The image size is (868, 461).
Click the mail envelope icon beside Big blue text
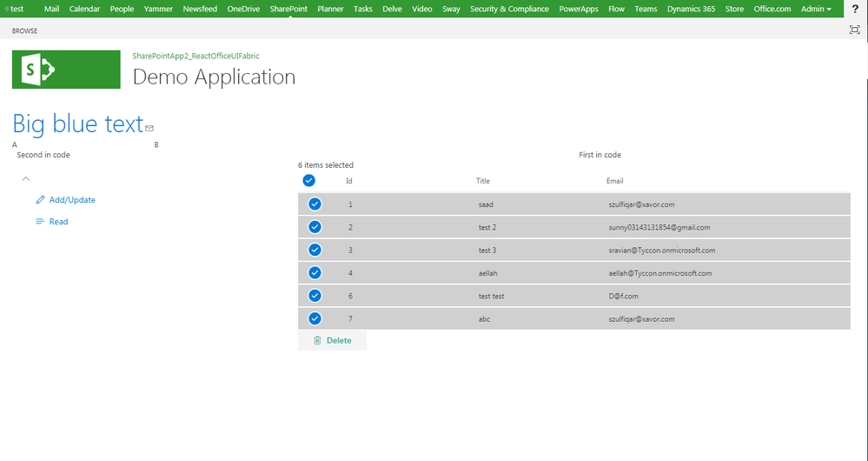149,128
